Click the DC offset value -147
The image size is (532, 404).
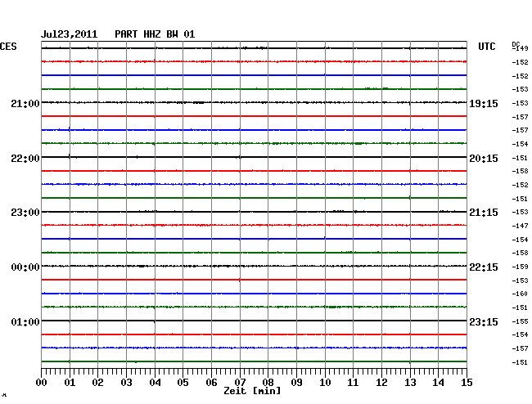pos(521,226)
